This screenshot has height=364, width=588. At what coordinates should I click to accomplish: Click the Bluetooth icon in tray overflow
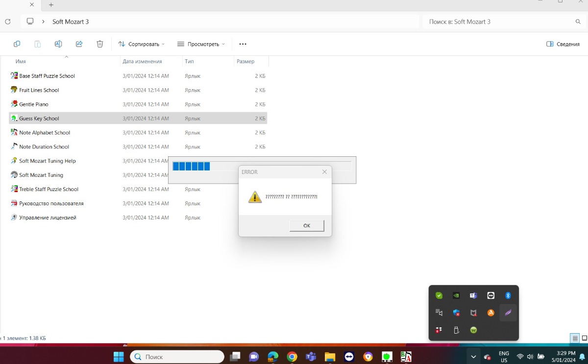508,295
